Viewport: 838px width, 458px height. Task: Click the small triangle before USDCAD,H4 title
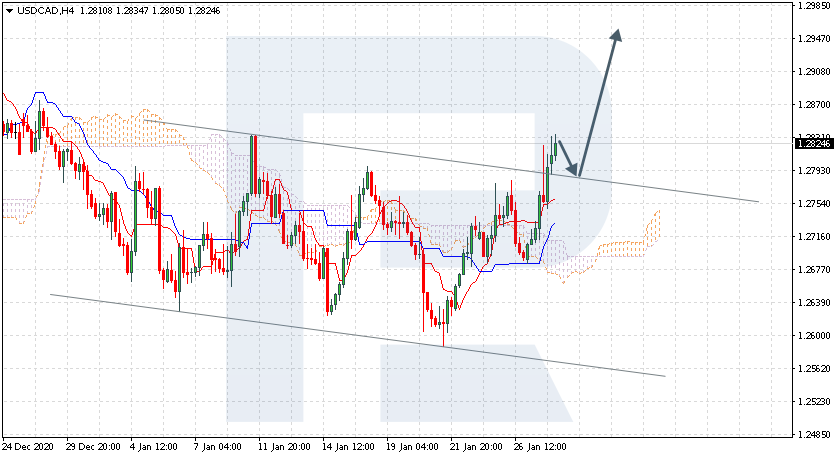tap(8, 10)
